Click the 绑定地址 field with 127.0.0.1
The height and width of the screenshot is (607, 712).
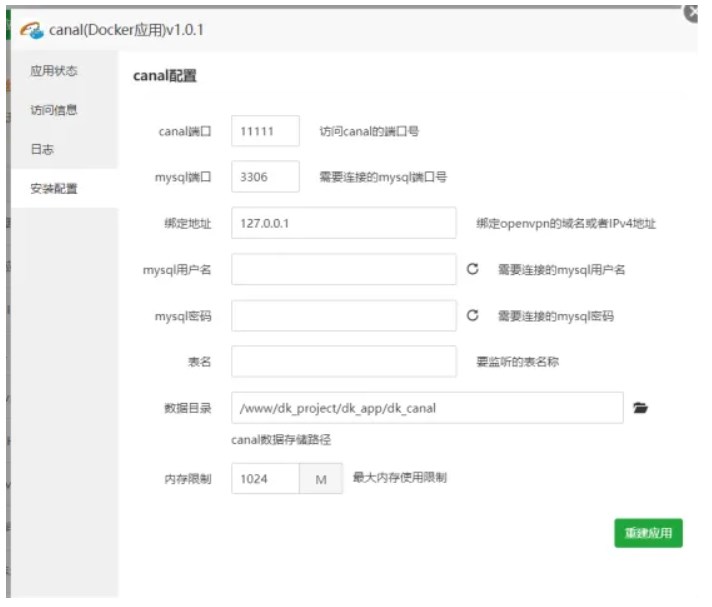coord(343,223)
